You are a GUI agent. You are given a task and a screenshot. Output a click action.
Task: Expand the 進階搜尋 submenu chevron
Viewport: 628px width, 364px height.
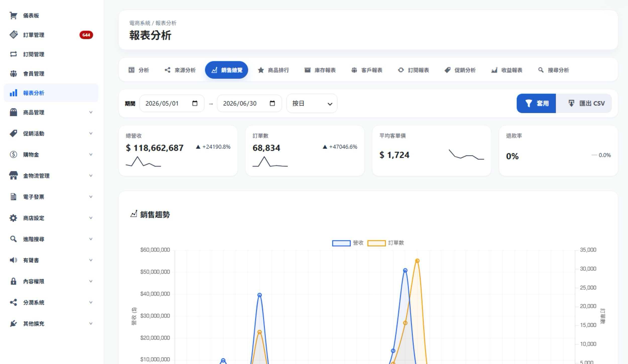(91, 239)
